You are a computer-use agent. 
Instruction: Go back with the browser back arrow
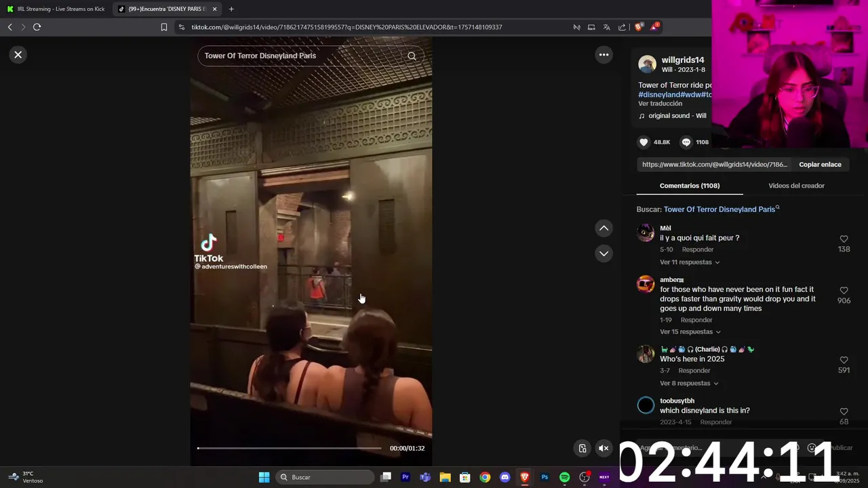9,27
